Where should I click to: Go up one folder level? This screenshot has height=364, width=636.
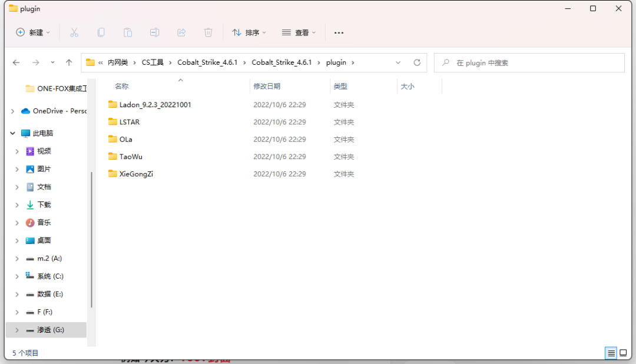[x=69, y=62]
